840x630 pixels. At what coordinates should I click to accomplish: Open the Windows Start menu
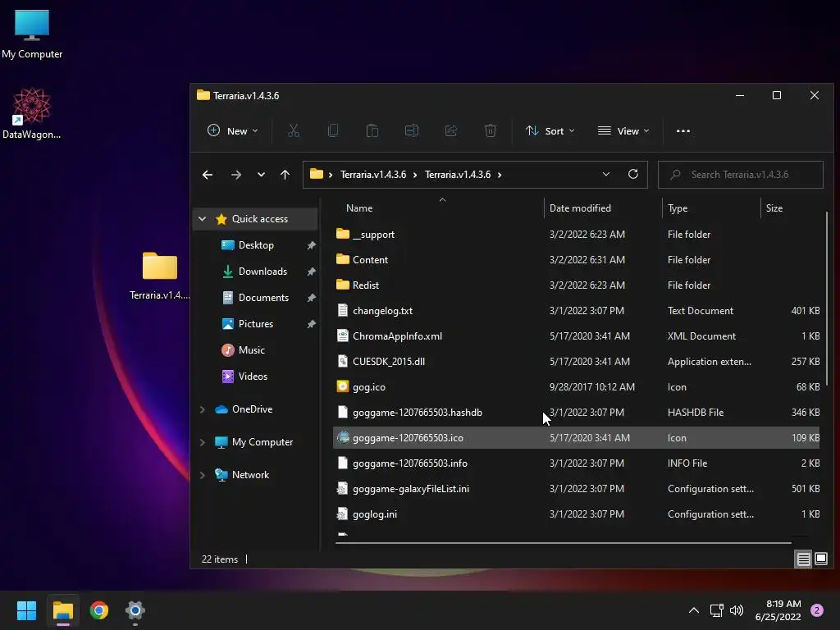click(x=26, y=610)
